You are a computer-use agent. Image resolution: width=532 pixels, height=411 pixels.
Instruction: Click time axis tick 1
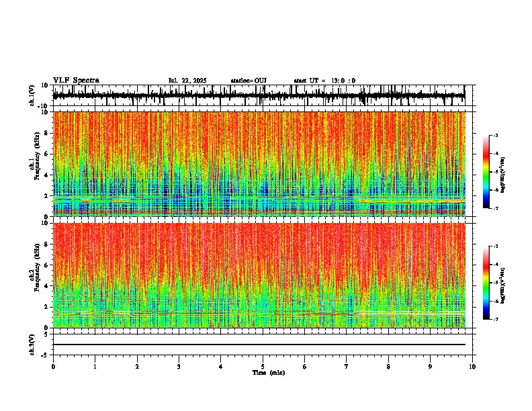pyautogui.click(x=95, y=367)
